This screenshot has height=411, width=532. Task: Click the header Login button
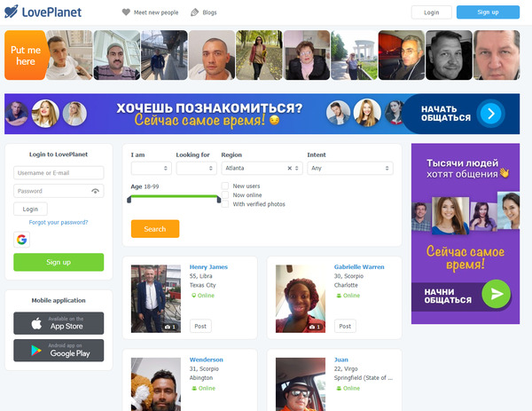coord(432,12)
